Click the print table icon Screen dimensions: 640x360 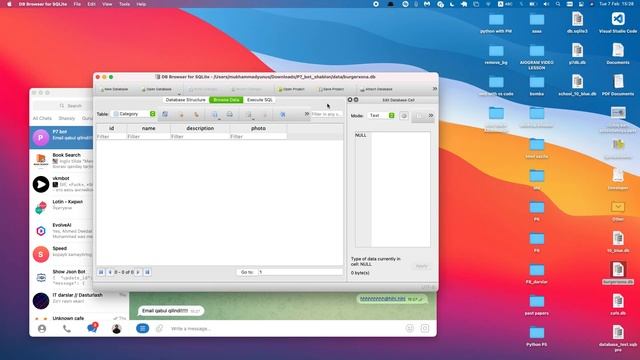click(230, 115)
